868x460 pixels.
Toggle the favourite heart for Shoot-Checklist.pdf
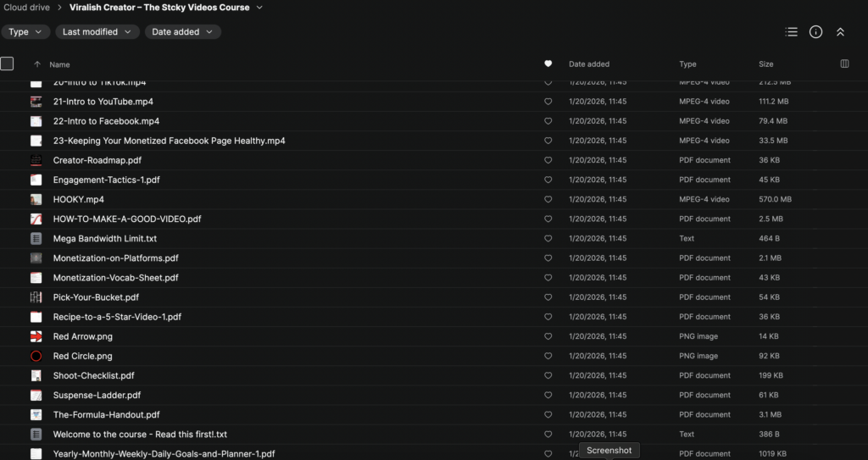548,375
